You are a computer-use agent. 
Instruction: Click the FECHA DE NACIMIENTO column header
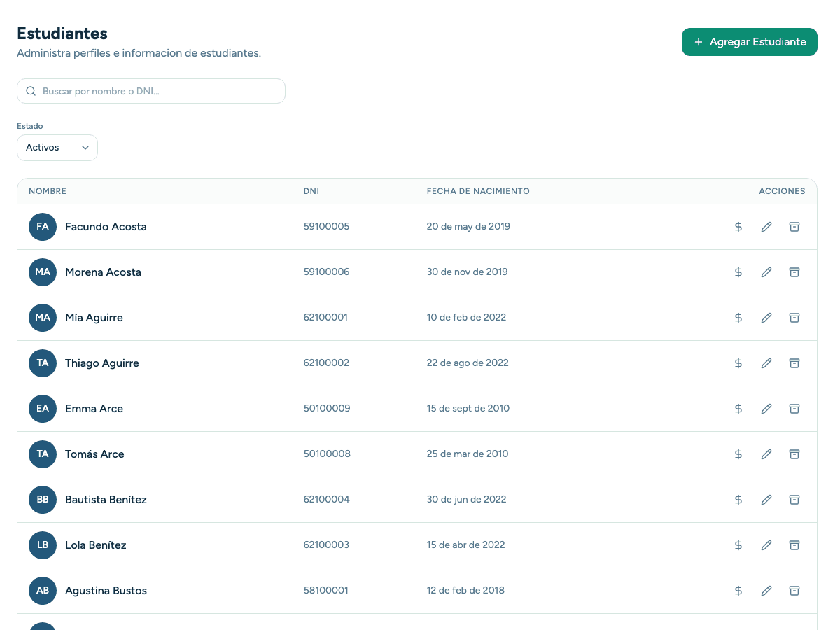pyautogui.click(x=478, y=191)
